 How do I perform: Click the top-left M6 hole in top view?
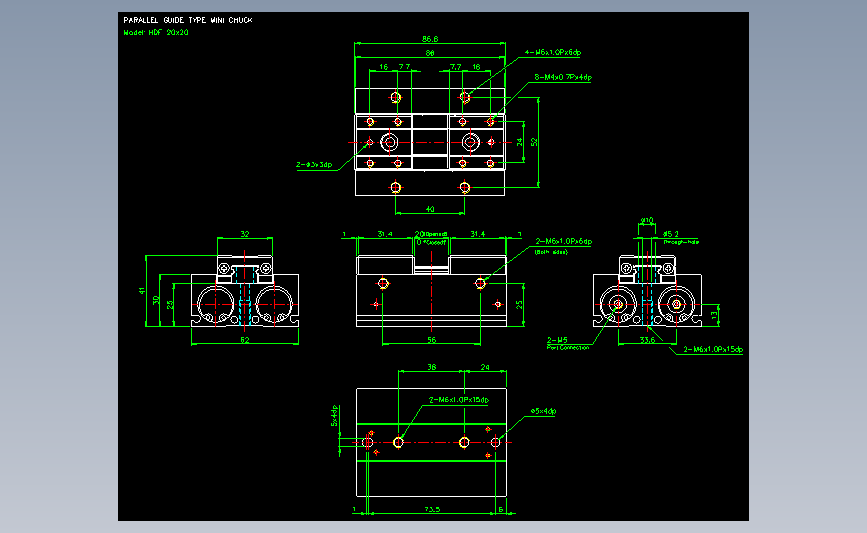395,97
